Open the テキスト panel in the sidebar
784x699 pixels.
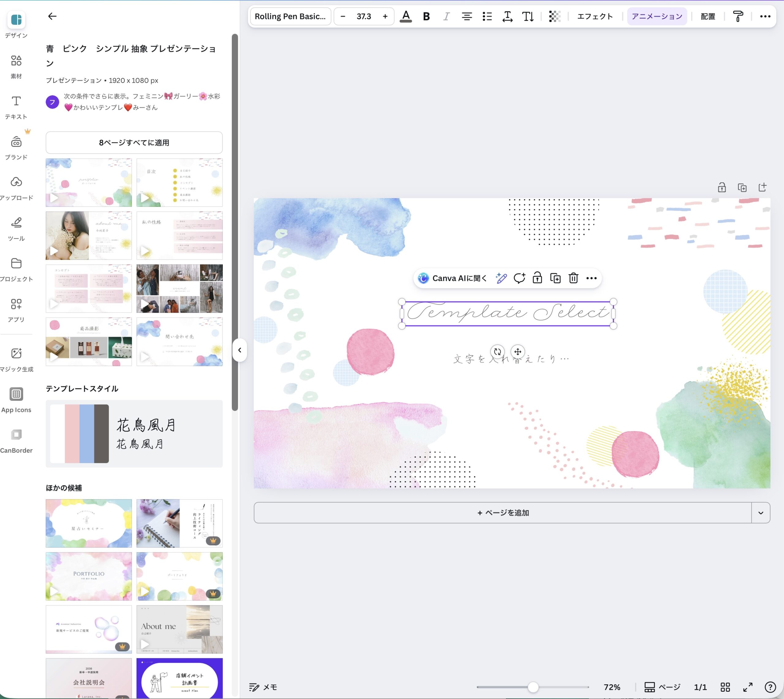16,106
